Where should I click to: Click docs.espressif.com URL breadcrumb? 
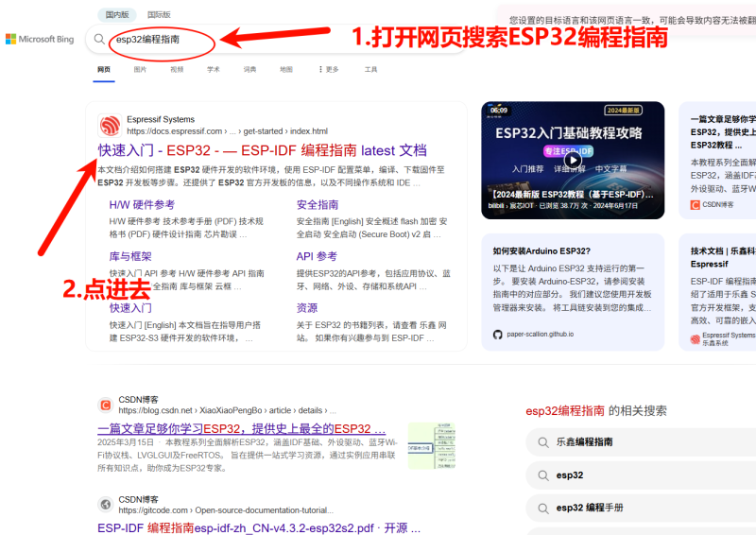click(227, 131)
